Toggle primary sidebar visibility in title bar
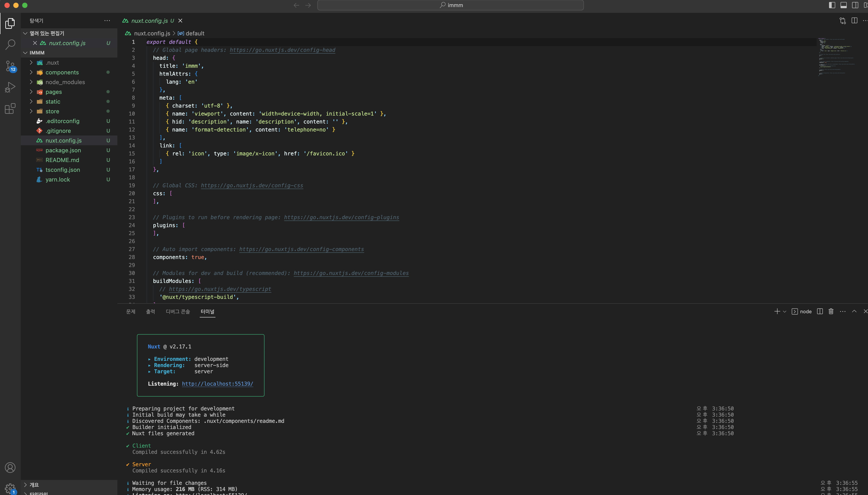This screenshot has height=495, width=868. 832,5
